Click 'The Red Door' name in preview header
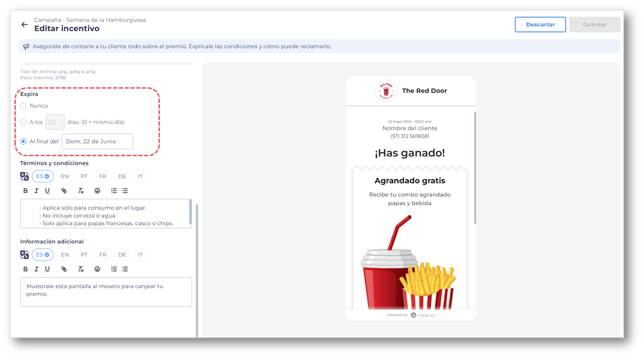The width and height of the screenshot is (644, 358). pyautogui.click(x=425, y=91)
